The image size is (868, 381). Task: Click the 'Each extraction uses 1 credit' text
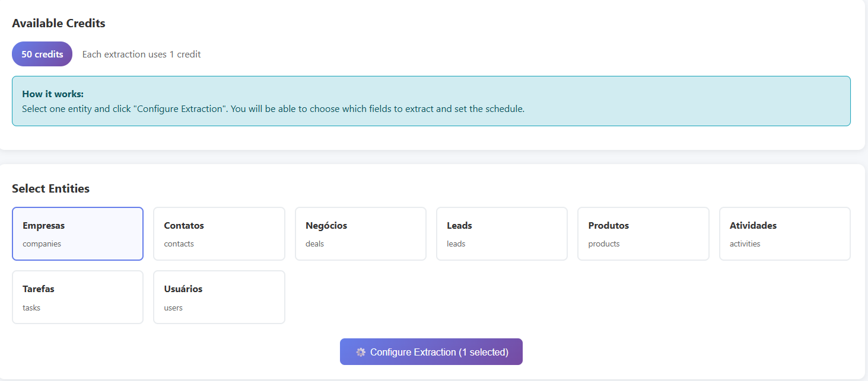click(141, 55)
